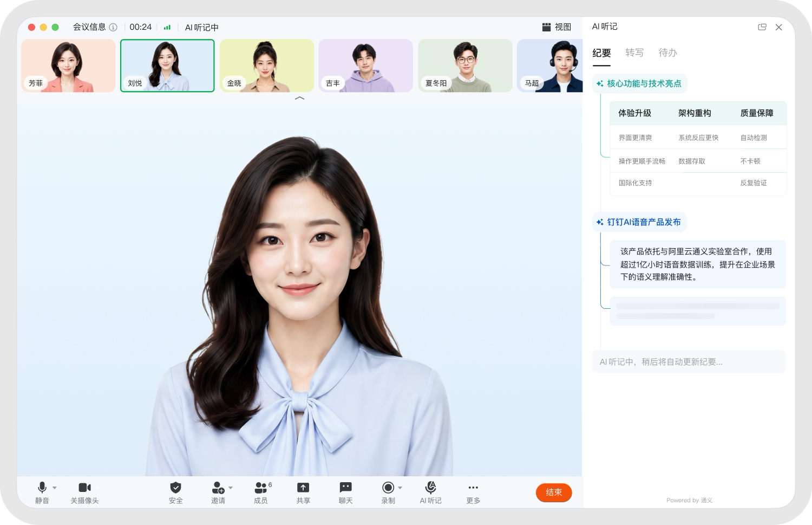
Task: Select 吉丰's video thumbnail
Action: 366,66
